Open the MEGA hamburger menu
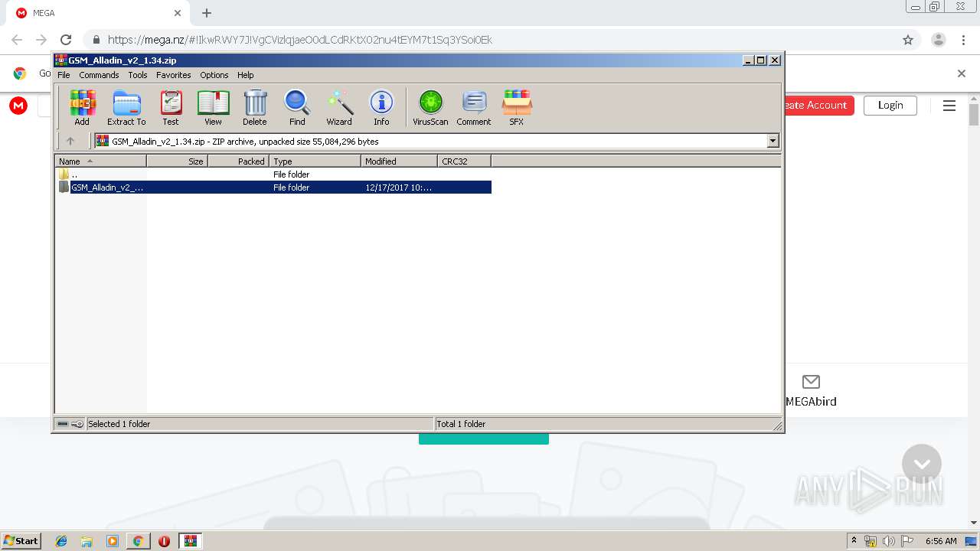The height and width of the screenshot is (551, 980). 949,106
